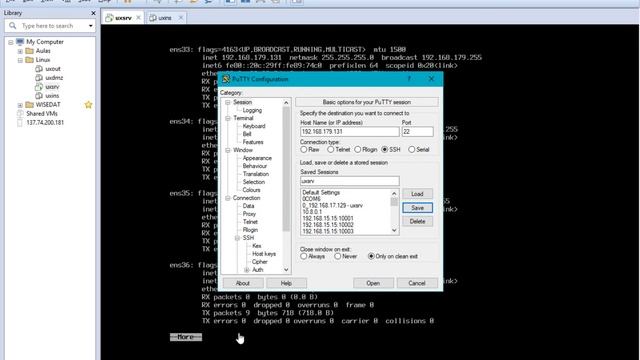Screen dimensions: 640x360
Task: Choose Only on clean exit option
Action: 371,256
